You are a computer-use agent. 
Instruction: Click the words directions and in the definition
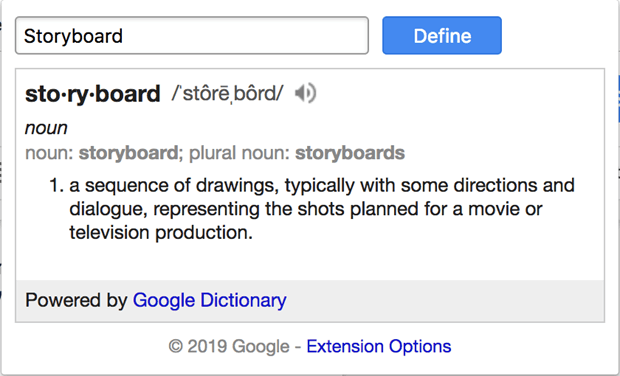[514, 185]
